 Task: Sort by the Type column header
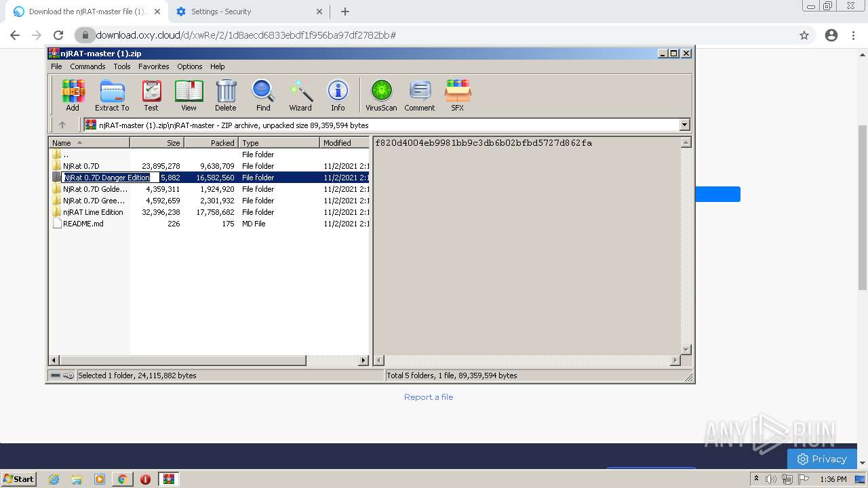pos(279,143)
